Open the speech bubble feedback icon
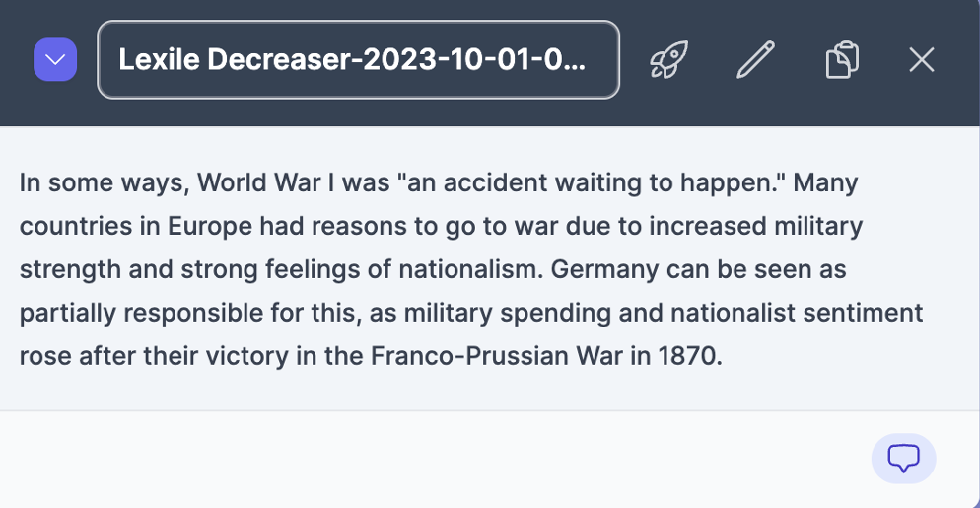980x508 pixels. point(903,458)
